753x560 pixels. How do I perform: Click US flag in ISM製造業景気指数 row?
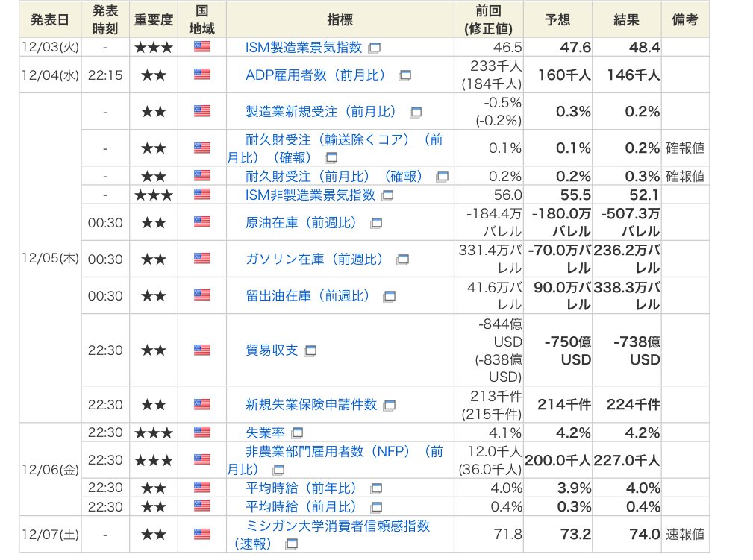202,46
